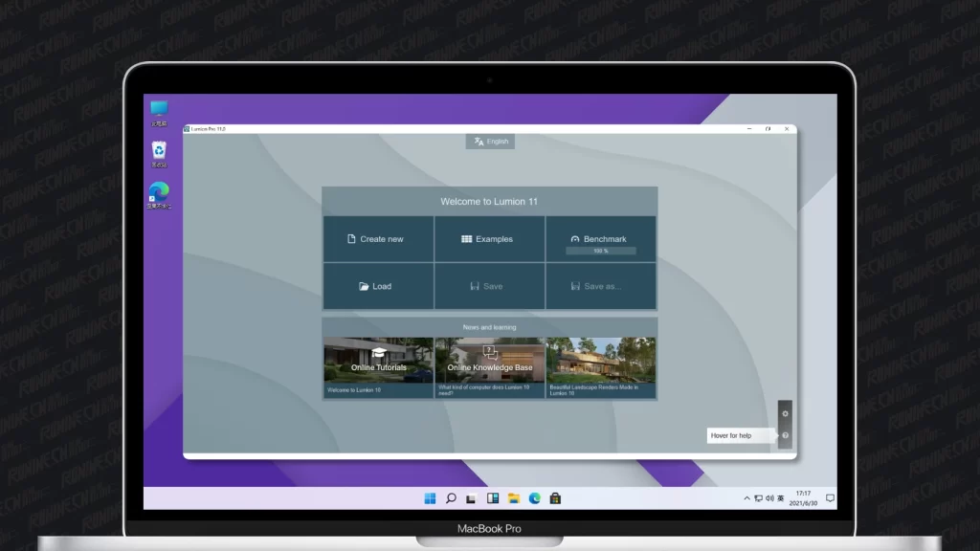Expand the system tray hidden icons chevron
This screenshot has width=980, height=551.
[746, 498]
